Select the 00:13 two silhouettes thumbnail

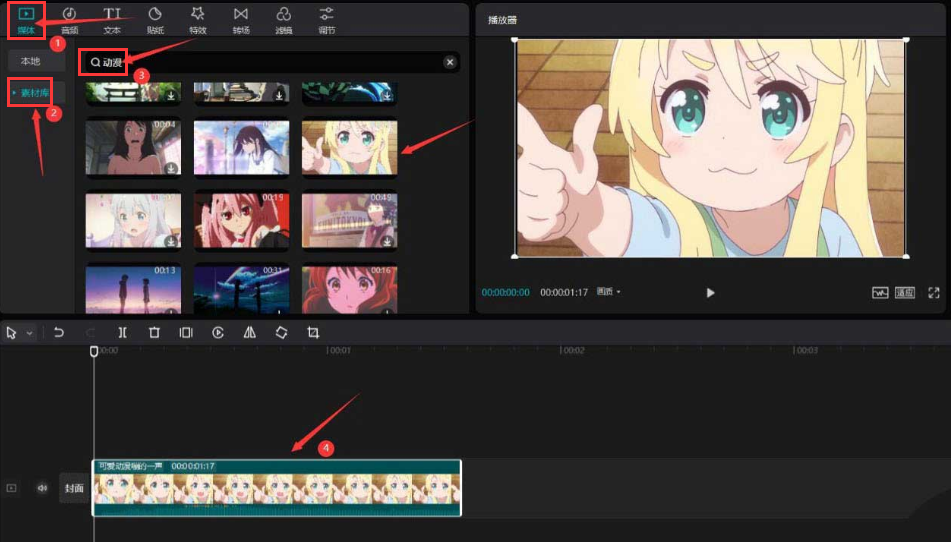tap(133, 289)
